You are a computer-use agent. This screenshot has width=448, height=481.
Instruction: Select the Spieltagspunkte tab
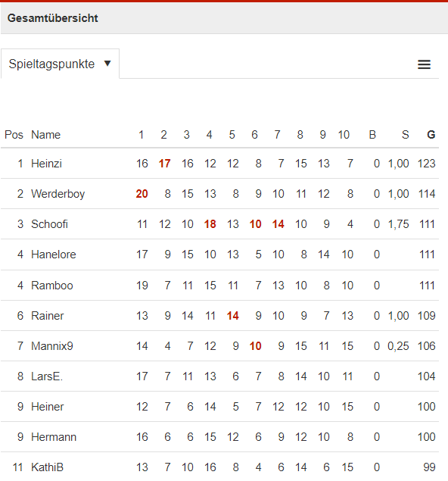60,64
